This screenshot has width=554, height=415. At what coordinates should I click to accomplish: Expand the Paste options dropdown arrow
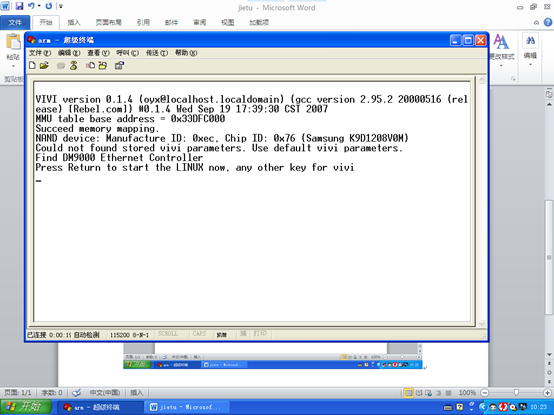[13, 66]
